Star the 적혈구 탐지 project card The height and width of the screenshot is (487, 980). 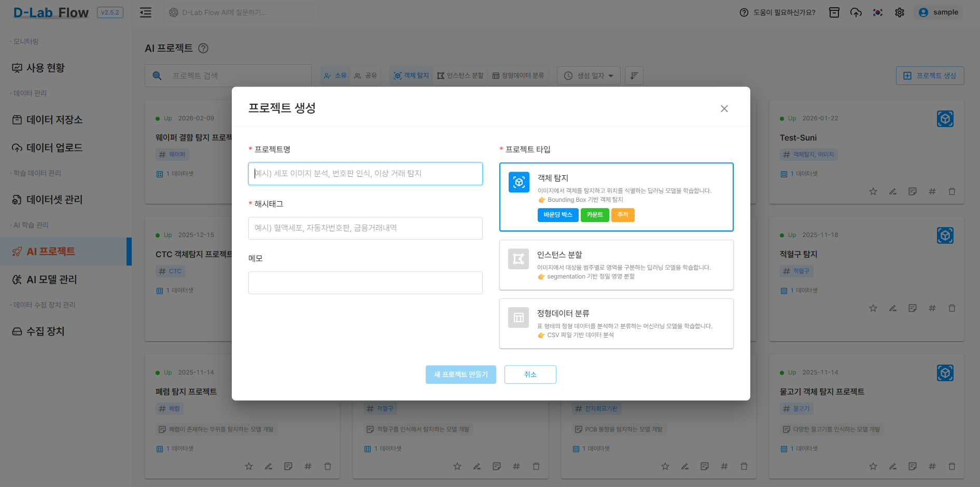click(x=873, y=308)
